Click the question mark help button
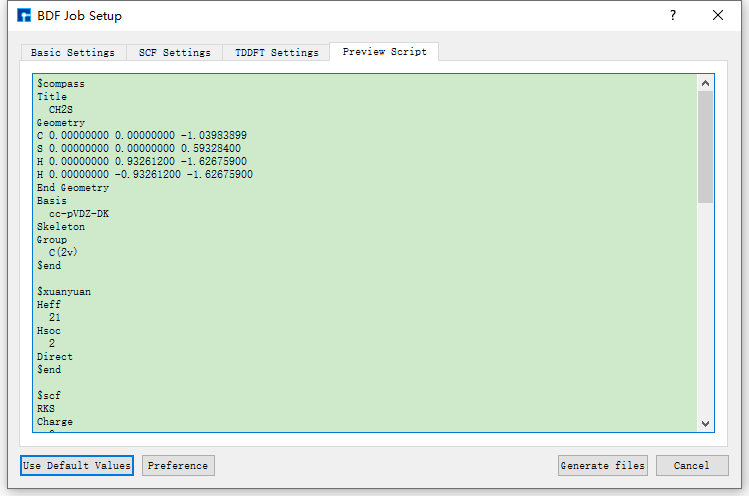Viewport: 749px width, 496px height. pyautogui.click(x=672, y=16)
